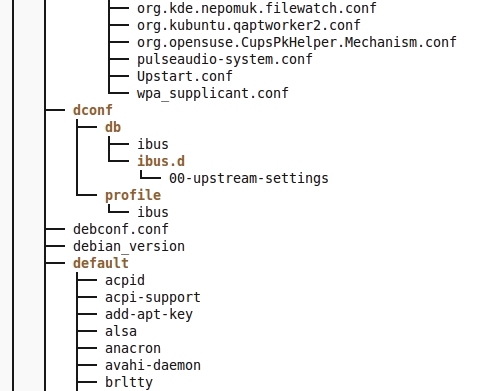Click org.kde.nepomuk.filewatch.conf entry
The width and height of the screenshot is (491, 391).
point(257,9)
